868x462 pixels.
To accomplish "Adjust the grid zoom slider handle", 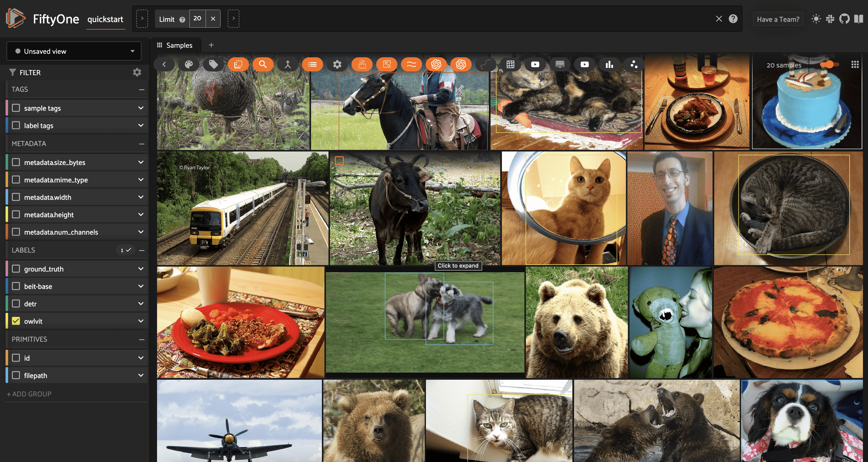I will click(829, 64).
